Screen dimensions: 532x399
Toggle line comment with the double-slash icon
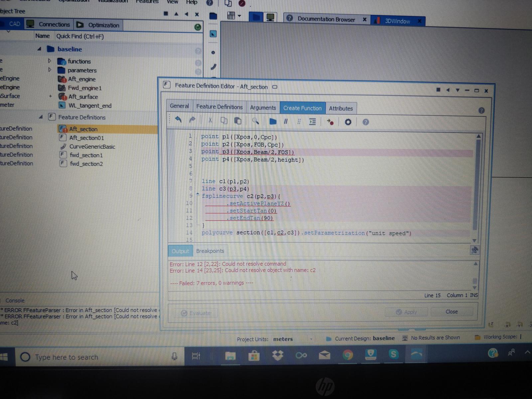pyautogui.click(x=286, y=122)
